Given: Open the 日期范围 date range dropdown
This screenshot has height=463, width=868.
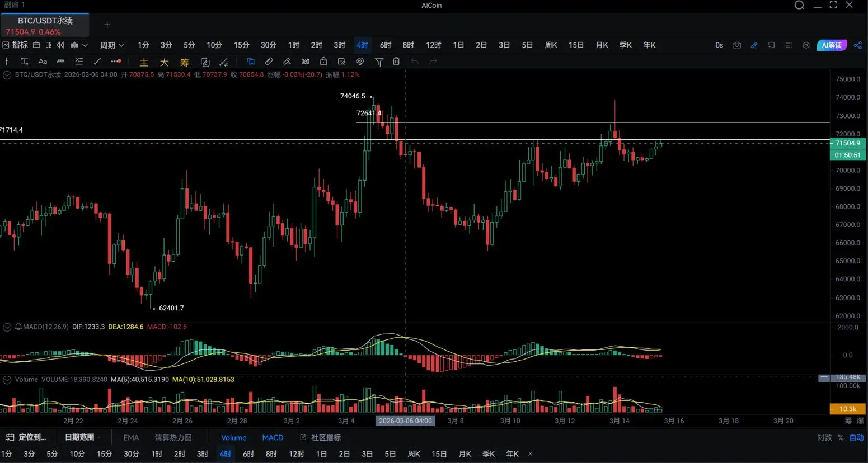Looking at the screenshot, I should 83,437.
